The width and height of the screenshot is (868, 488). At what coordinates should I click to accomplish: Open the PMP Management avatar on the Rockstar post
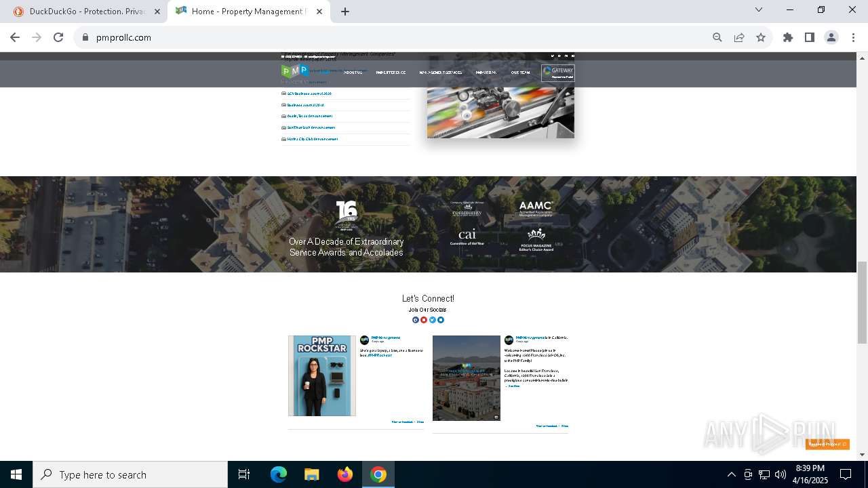(364, 340)
